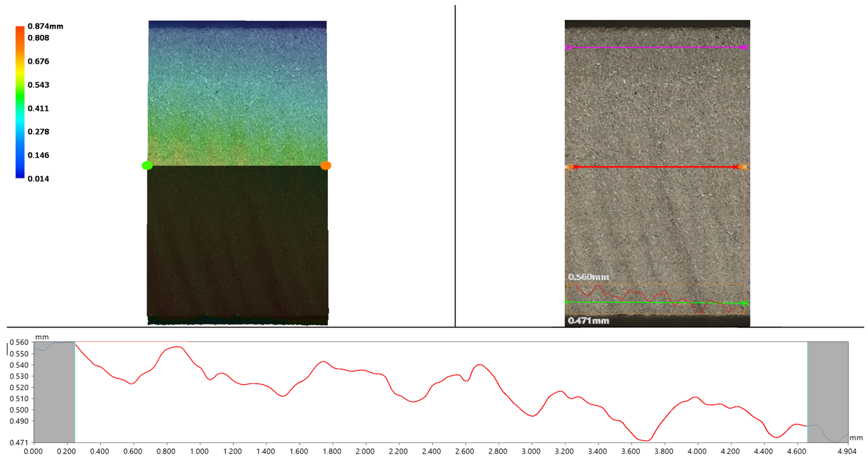Click left gray excluded region of profile graph
The height and width of the screenshot is (459, 868).
(54, 393)
